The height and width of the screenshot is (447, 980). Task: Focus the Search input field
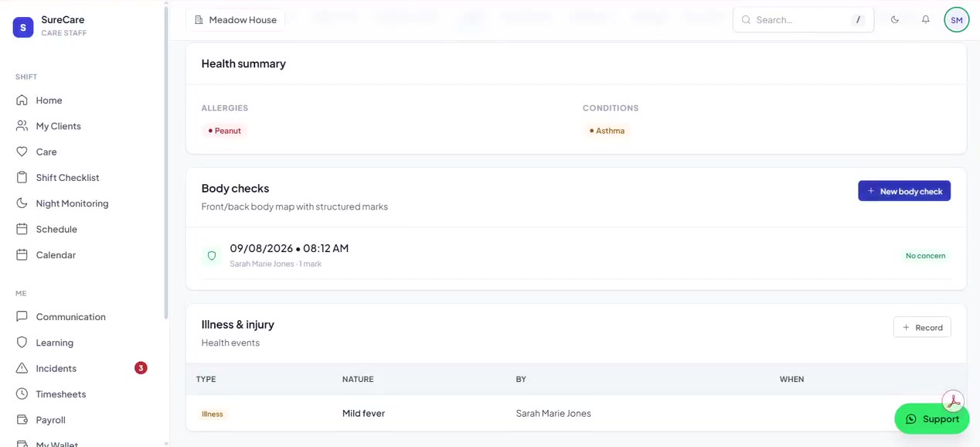tap(803, 19)
